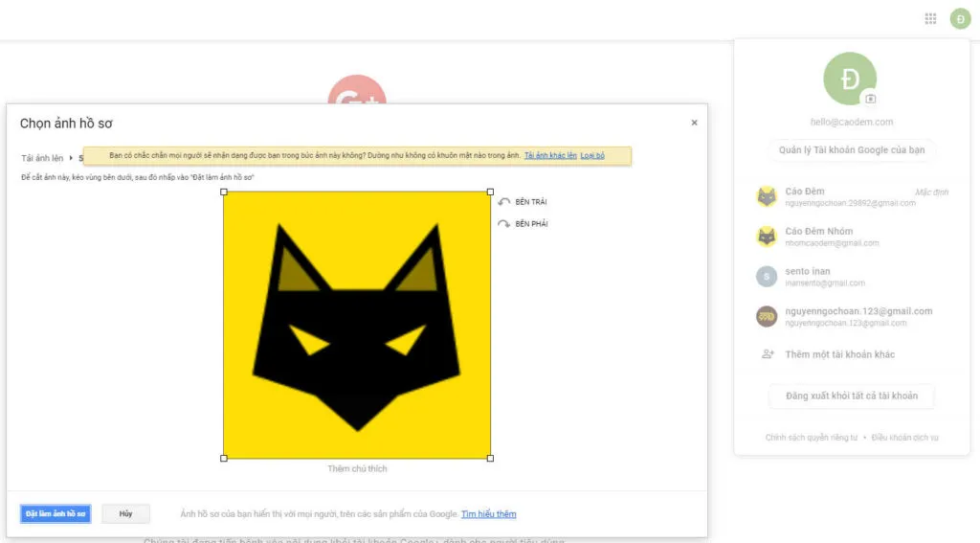Close the Chọn ảnh hồ sơ dialog
The height and width of the screenshot is (543, 980).
(694, 123)
